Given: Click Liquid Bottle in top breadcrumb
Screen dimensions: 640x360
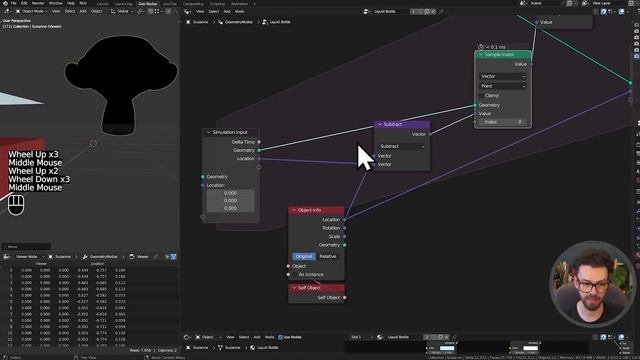Looking at the screenshot, I should coord(280,22).
